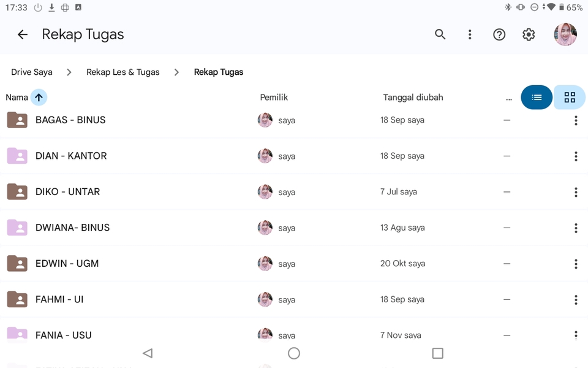Viewport: 588px width, 368px height.
Task: Sort by Tanggal diubah column header
Action: tap(413, 98)
